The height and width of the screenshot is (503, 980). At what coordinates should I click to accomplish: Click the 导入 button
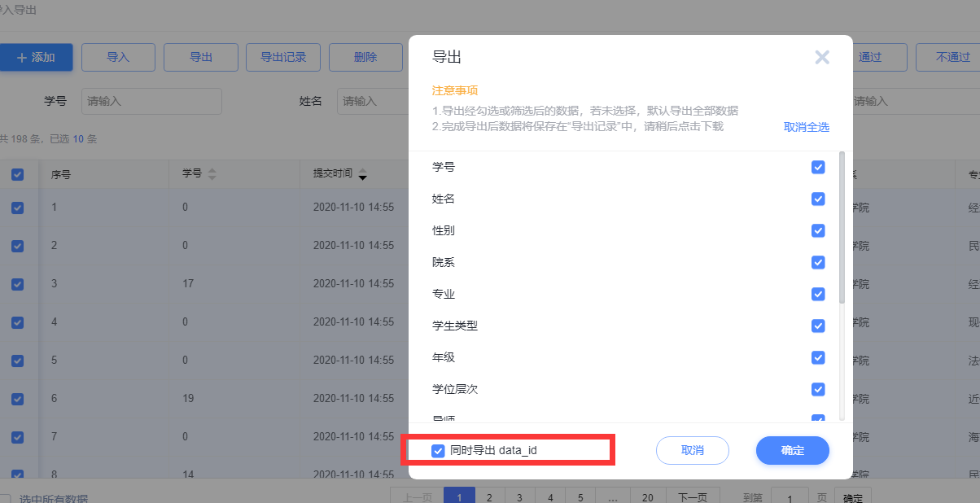click(x=118, y=57)
